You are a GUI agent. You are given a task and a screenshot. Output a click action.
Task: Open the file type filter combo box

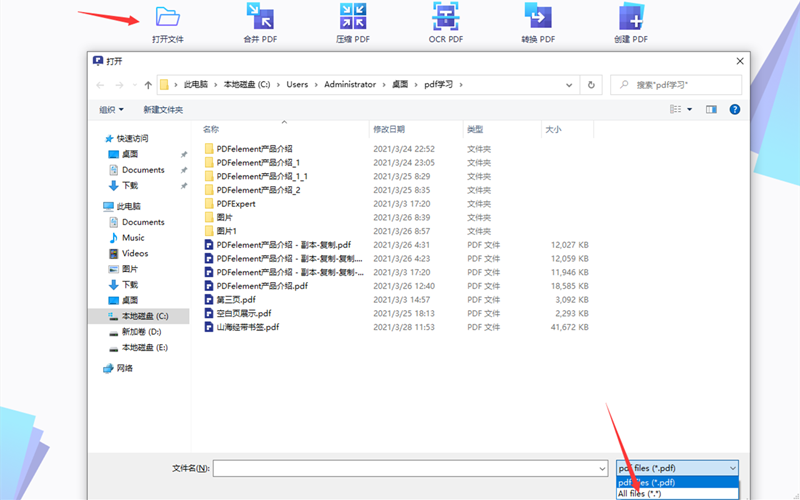tap(676, 468)
